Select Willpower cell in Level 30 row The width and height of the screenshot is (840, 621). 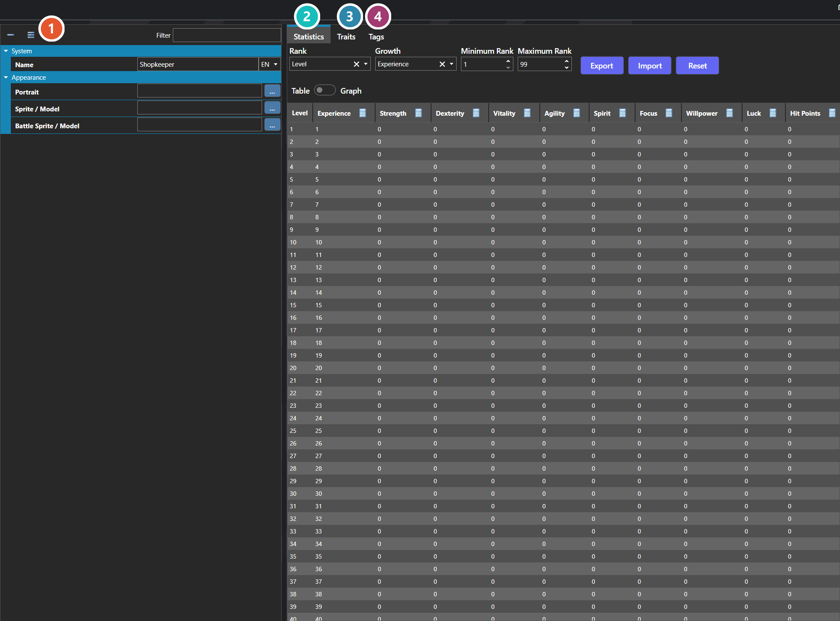pos(711,494)
